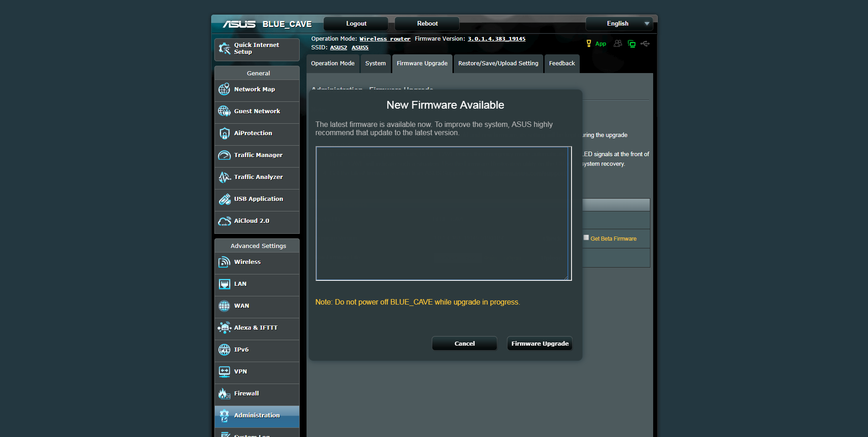Click the do not power off note
Image resolution: width=868 pixels, height=437 pixels.
(417, 302)
